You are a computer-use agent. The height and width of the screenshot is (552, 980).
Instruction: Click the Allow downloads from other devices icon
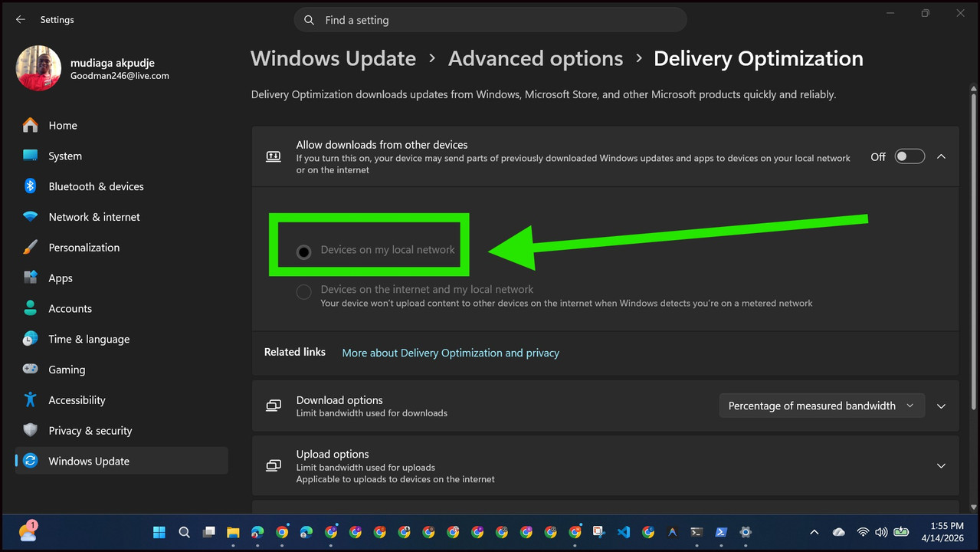point(274,156)
